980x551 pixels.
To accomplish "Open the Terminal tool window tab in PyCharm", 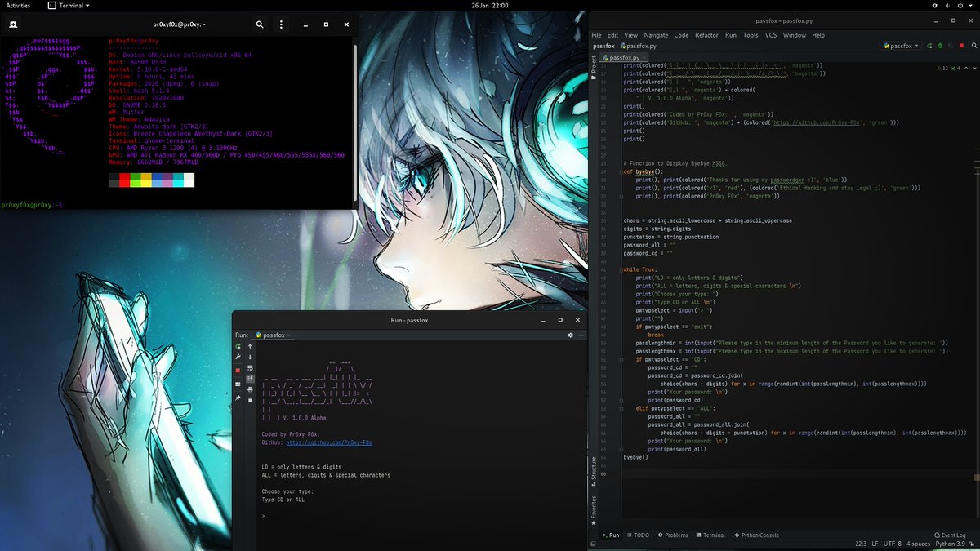I will (x=710, y=535).
